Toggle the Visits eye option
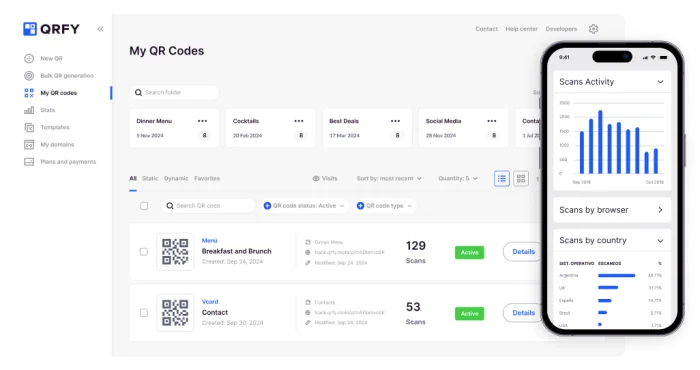Screen dimensions: 700x370 325,179
